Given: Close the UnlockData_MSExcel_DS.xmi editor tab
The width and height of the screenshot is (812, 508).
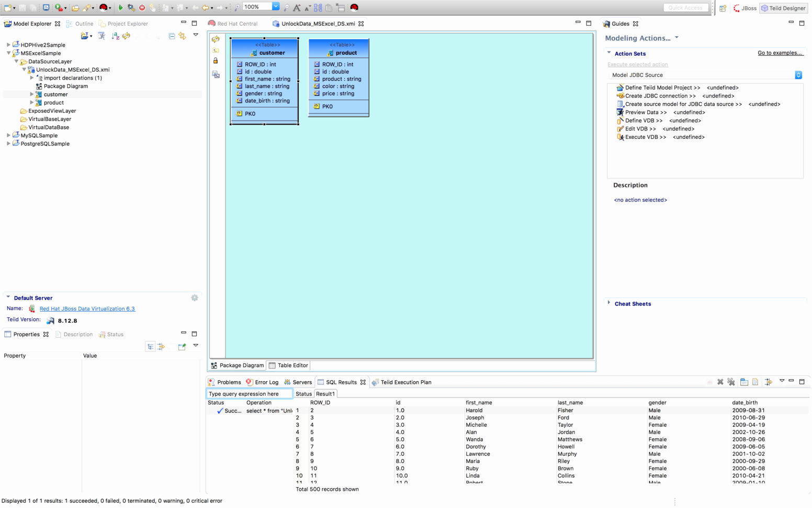Looking at the screenshot, I should pos(361,24).
